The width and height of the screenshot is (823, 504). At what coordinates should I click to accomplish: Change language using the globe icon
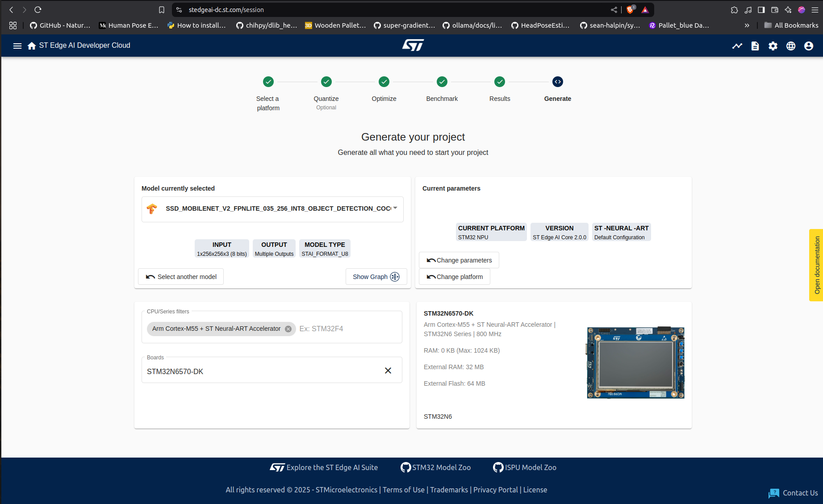point(791,46)
